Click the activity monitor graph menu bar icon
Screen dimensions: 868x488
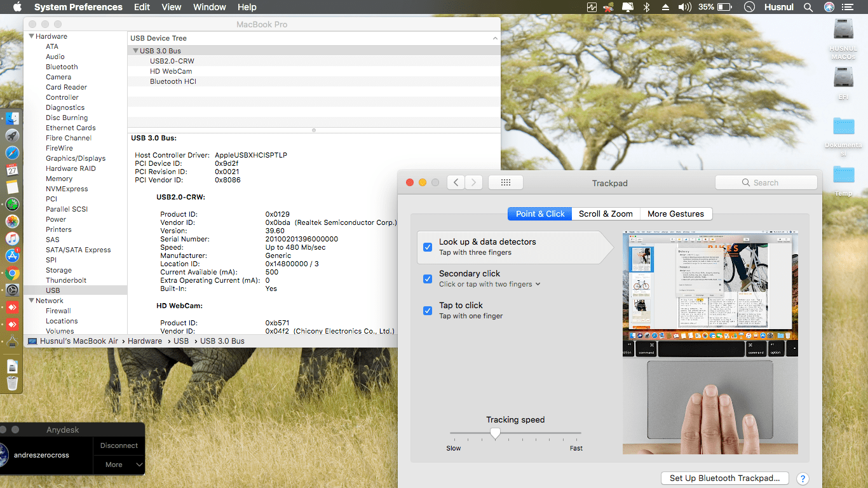pyautogui.click(x=592, y=7)
